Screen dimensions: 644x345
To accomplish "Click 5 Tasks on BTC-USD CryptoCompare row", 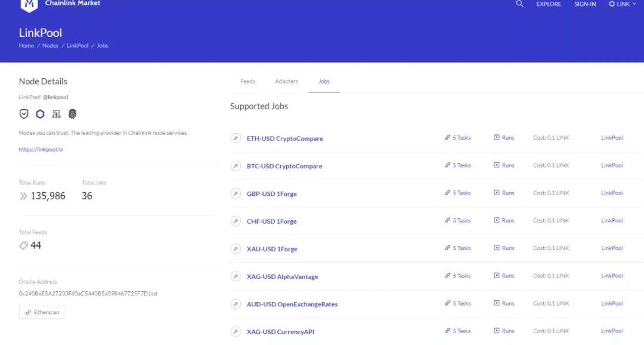I will (x=457, y=165).
